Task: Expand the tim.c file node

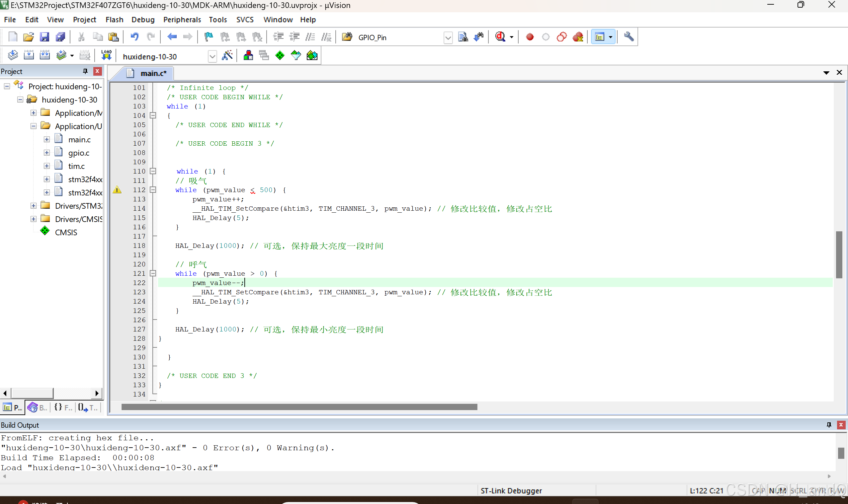Action: click(47, 166)
